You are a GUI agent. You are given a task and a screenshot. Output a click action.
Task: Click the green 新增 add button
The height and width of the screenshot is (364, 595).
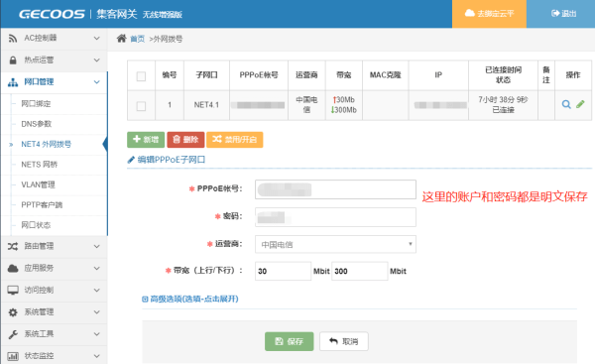tap(146, 140)
